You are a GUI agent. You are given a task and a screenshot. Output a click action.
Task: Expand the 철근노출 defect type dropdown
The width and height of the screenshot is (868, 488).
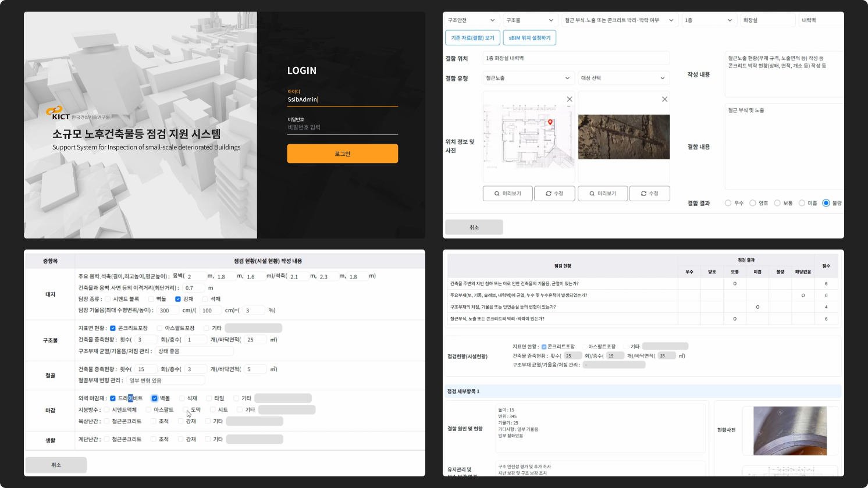[528, 78]
